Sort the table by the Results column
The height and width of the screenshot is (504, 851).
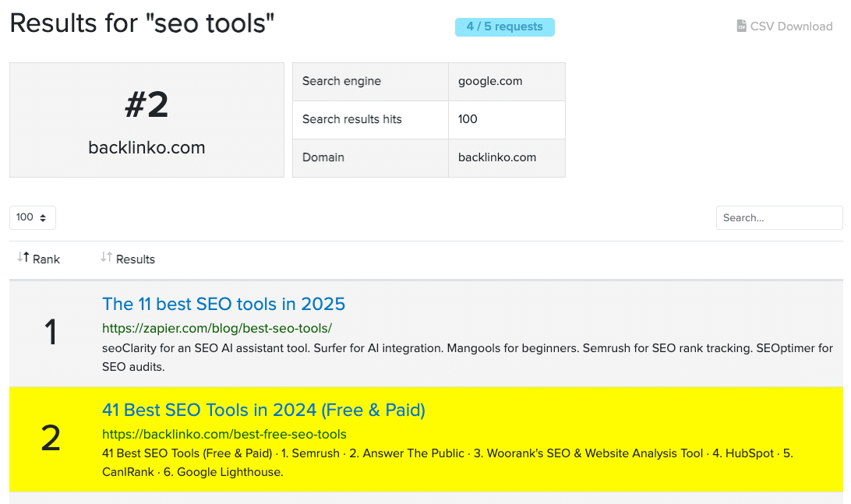pos(134,259)
